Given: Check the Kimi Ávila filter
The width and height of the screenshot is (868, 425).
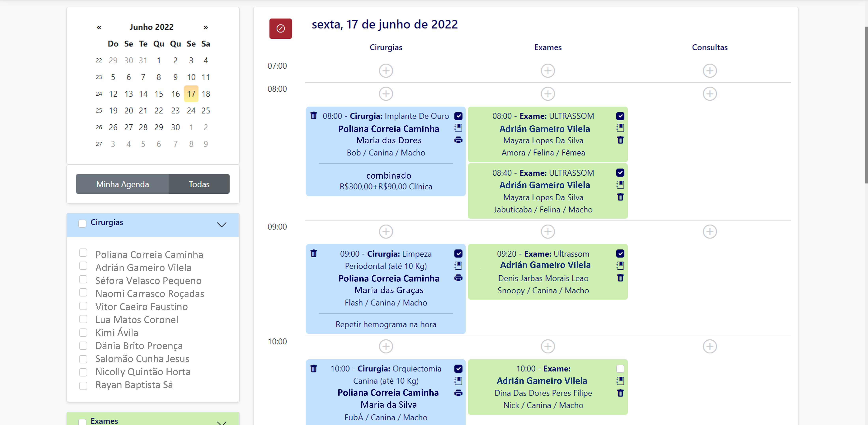Looking at the screenshot, I should [83, 332].
